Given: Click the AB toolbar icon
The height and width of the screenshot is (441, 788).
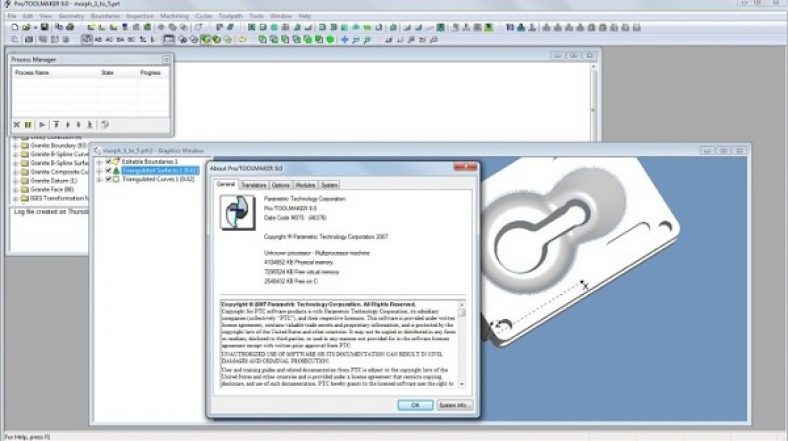Looking at the screenshot, I should tap(98, 39).
